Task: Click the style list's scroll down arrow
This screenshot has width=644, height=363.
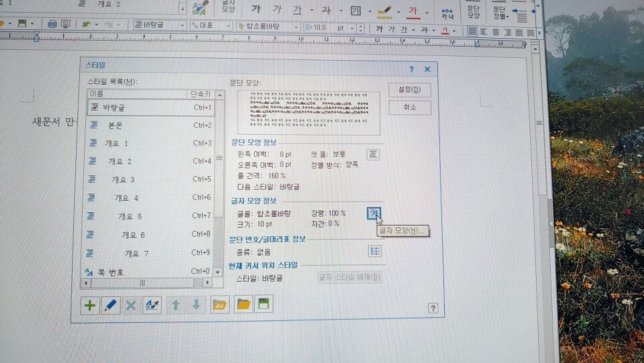Action: [218, 272]
